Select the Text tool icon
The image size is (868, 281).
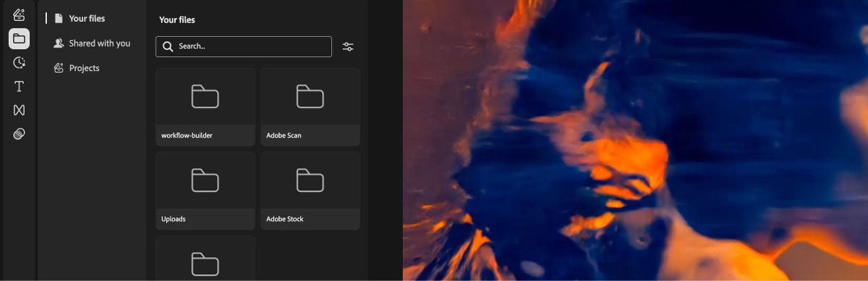tap(20, 86)
